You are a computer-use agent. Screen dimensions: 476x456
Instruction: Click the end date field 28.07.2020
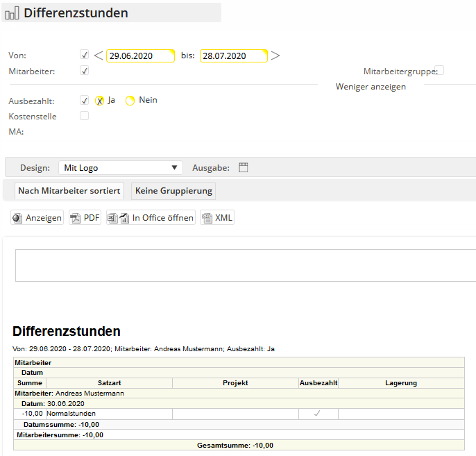point(232,56)
